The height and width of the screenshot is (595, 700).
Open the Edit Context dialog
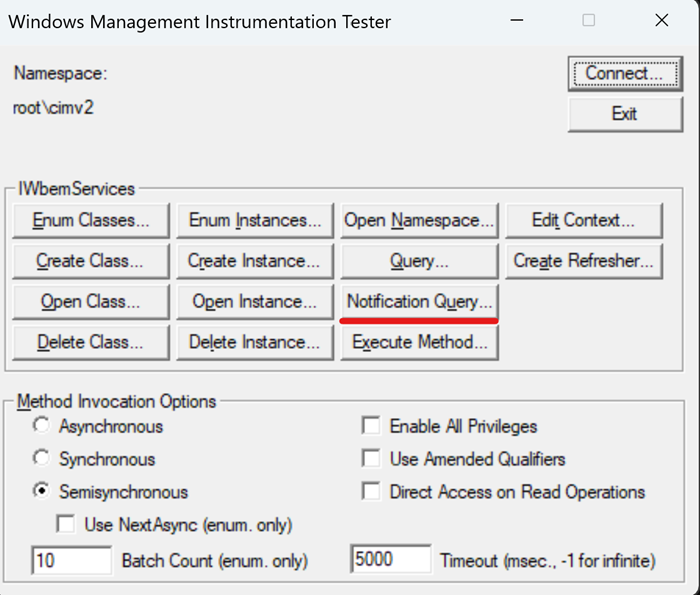[x=583, y=221]
